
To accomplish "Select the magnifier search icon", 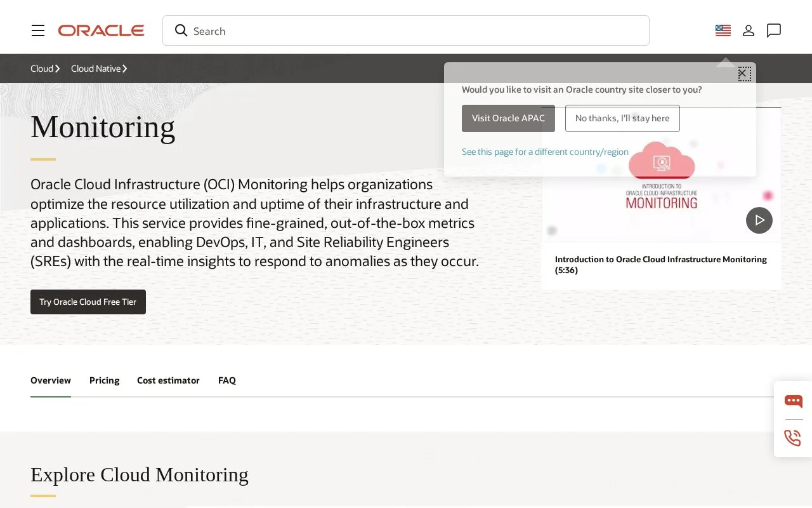I will pyautogui.click(x=181, y=30).
